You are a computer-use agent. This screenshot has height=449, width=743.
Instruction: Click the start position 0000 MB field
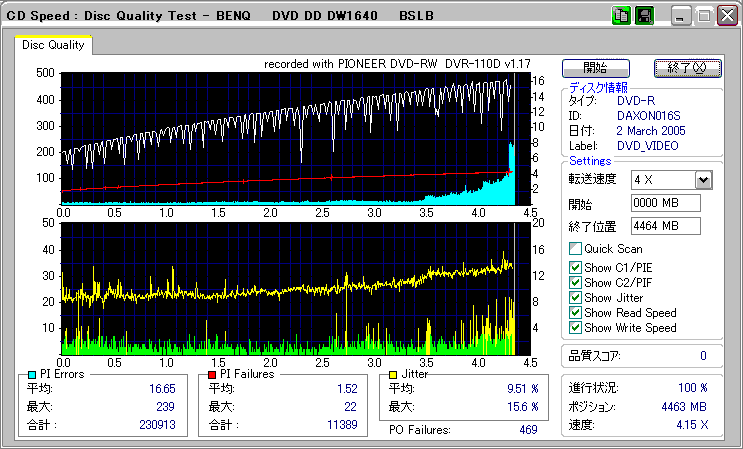coord(665,203)
